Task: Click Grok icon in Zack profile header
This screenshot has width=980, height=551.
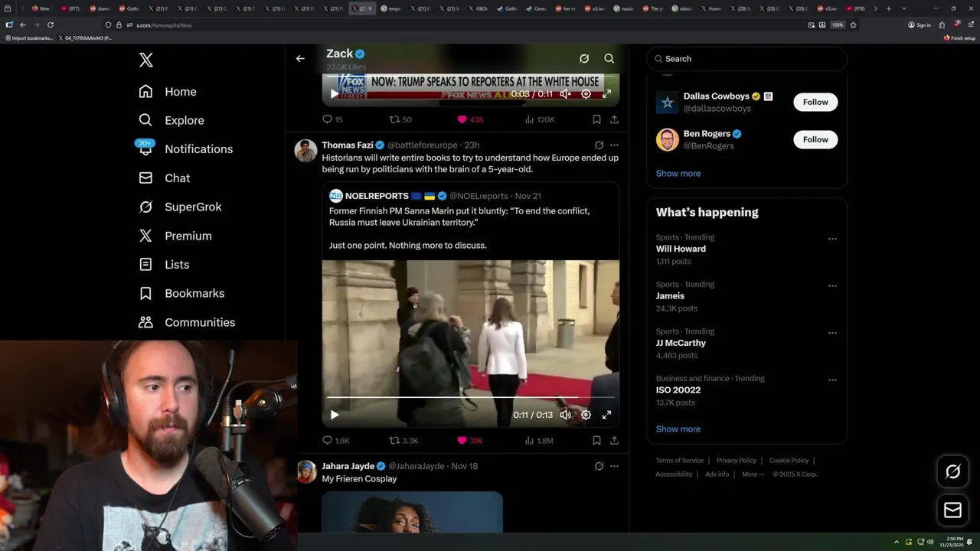Action: [584, 58]
